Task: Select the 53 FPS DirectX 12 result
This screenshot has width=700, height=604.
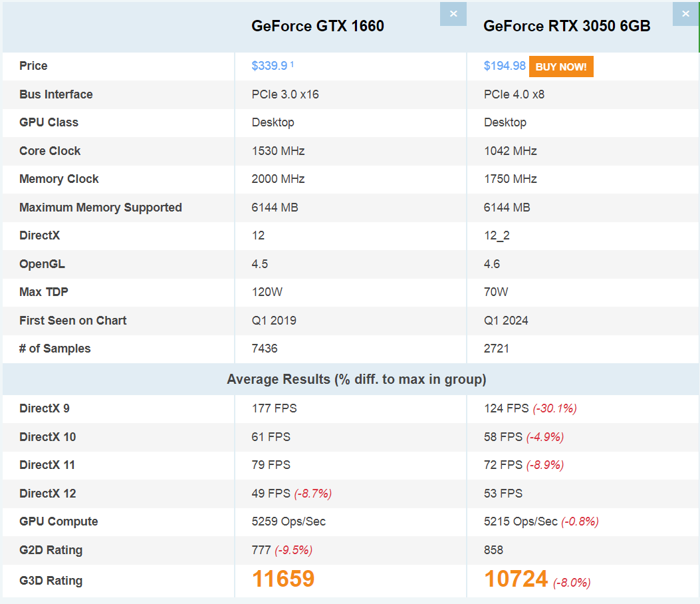Action: 503,494
